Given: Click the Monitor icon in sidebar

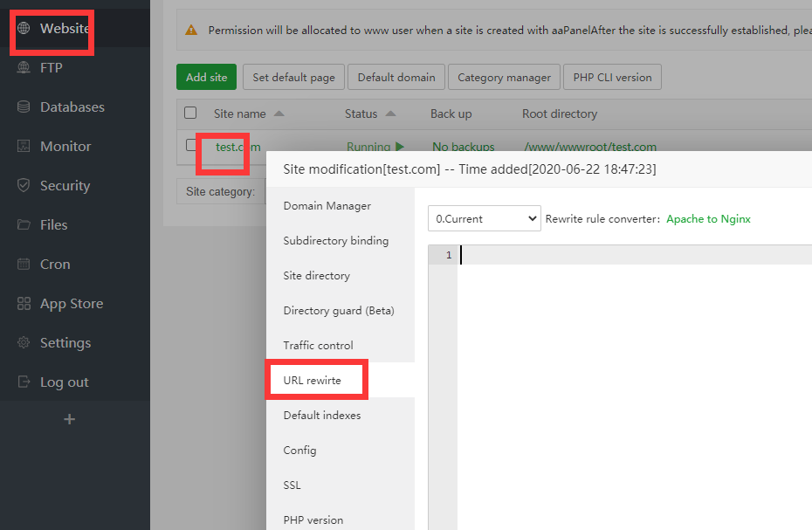Looking at the screenshot, I should click(x=24, y=147).
